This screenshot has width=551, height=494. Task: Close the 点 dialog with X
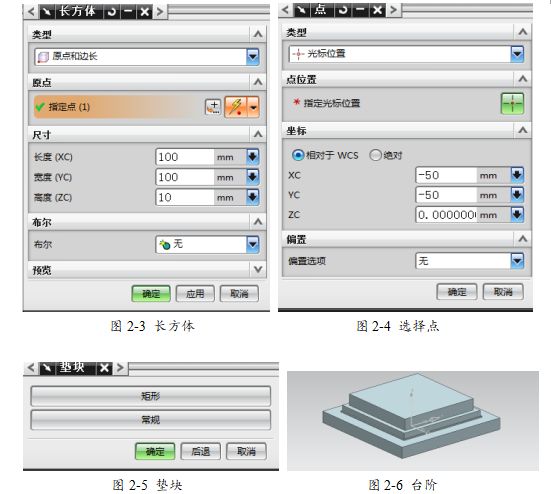377,10
